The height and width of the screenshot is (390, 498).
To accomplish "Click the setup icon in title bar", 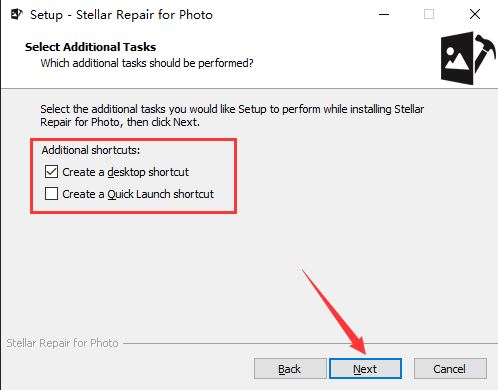I will pos(16,14).
